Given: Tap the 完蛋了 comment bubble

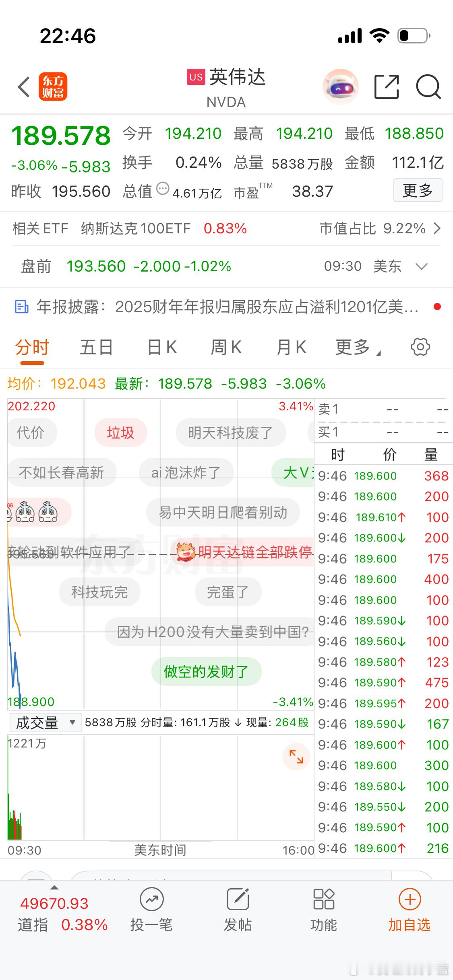Looking at the screenshot, I should [228, 592].
